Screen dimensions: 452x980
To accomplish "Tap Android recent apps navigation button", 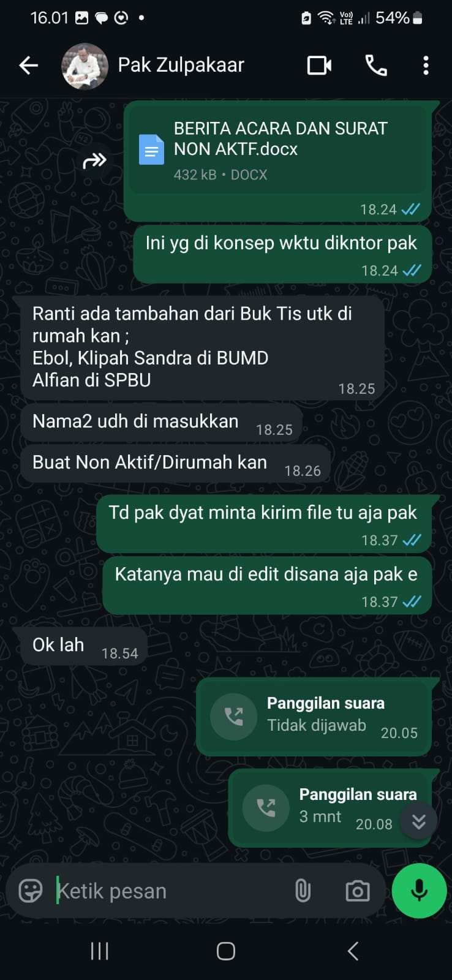I will pos(99,951).
